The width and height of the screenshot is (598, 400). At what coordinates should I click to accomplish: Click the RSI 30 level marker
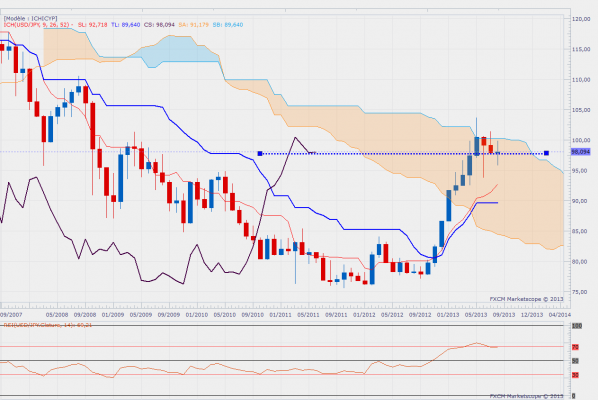coord(575,375)
